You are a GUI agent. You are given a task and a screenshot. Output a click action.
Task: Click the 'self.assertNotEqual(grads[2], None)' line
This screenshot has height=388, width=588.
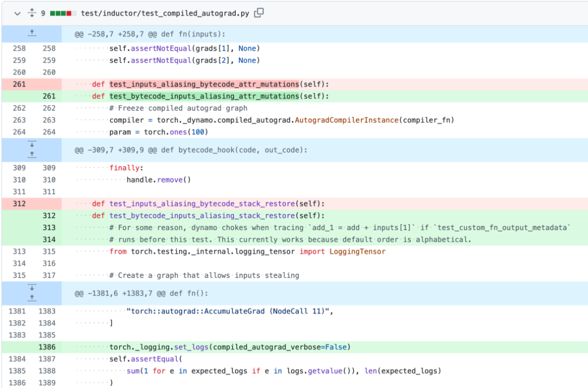[185, 60]
